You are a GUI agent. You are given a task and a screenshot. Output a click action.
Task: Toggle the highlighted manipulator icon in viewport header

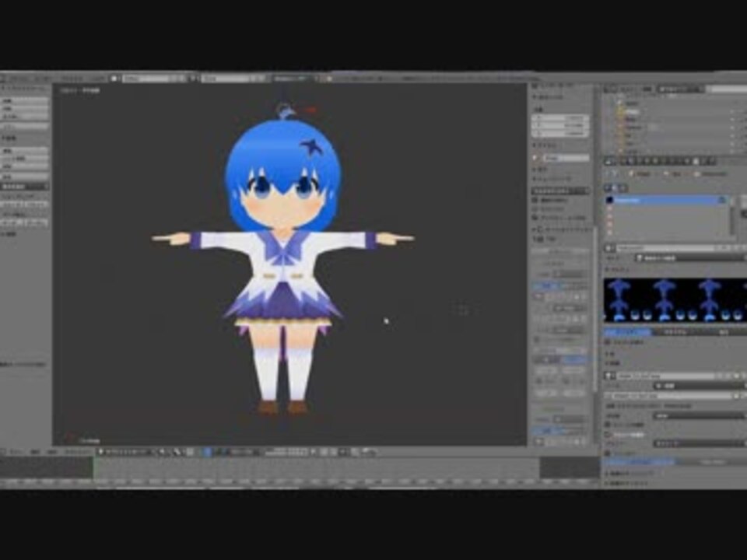pyautogui.click(x=207, y=452)
